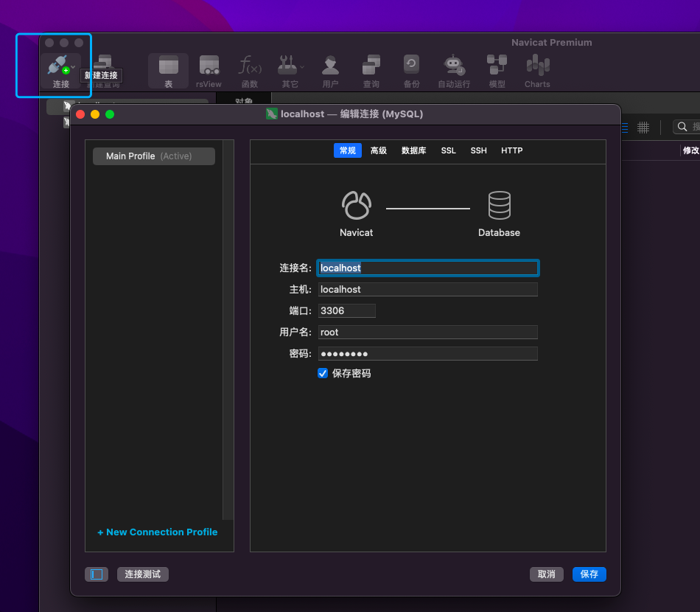Viewport: 700px width, 612px height.
Task: Click the New Connection Profile link
Action: [158, 532]
